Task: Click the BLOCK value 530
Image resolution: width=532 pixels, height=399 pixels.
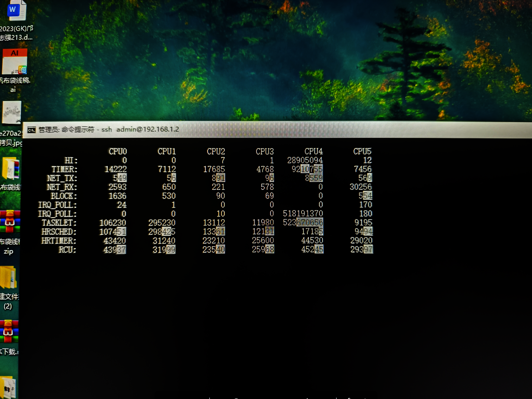Action: click(x=169, y=196)
